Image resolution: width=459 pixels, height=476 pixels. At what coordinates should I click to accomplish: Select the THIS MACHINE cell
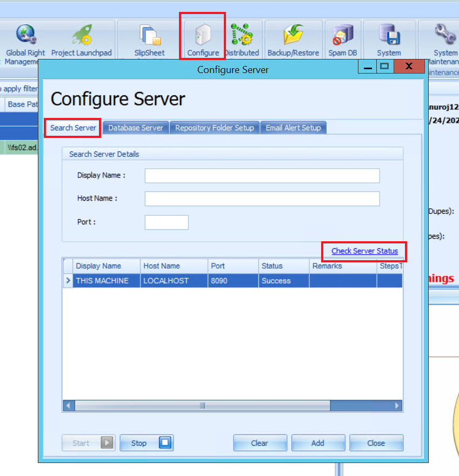[107, 281]
